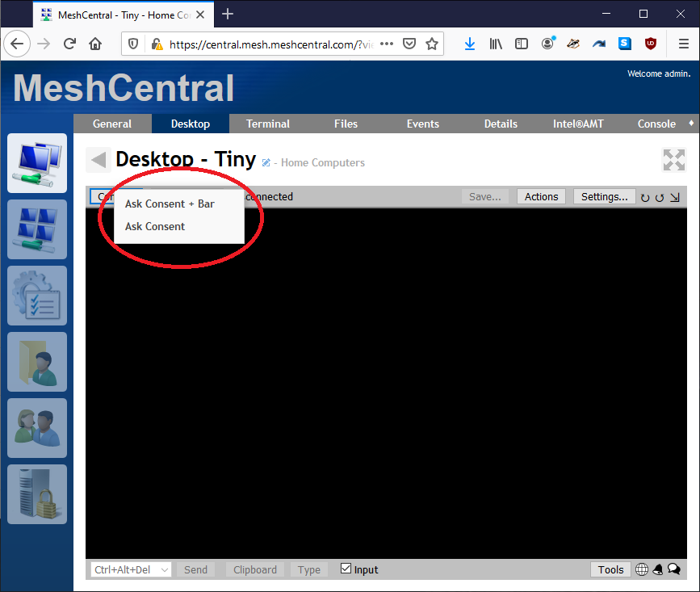Viewport: 700px width, 592px height.
Task: Select the Desktop tab
Action: tap(191, 124)
